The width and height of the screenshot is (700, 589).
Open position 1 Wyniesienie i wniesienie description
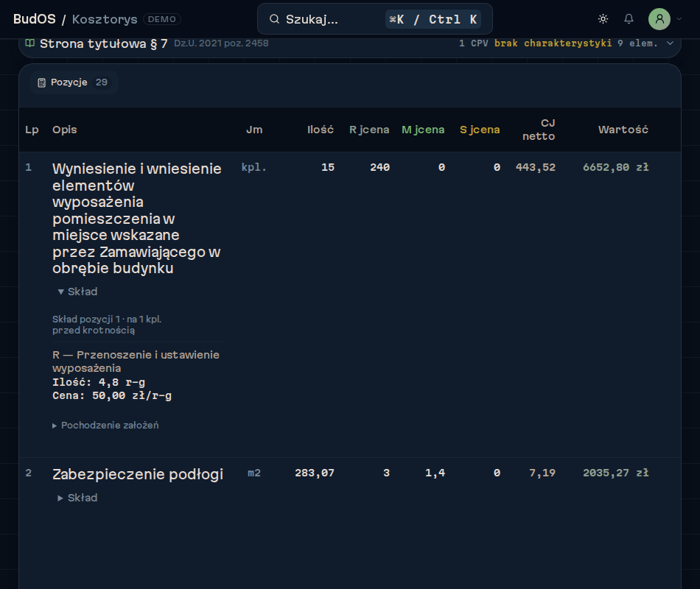tap(137, 219)
